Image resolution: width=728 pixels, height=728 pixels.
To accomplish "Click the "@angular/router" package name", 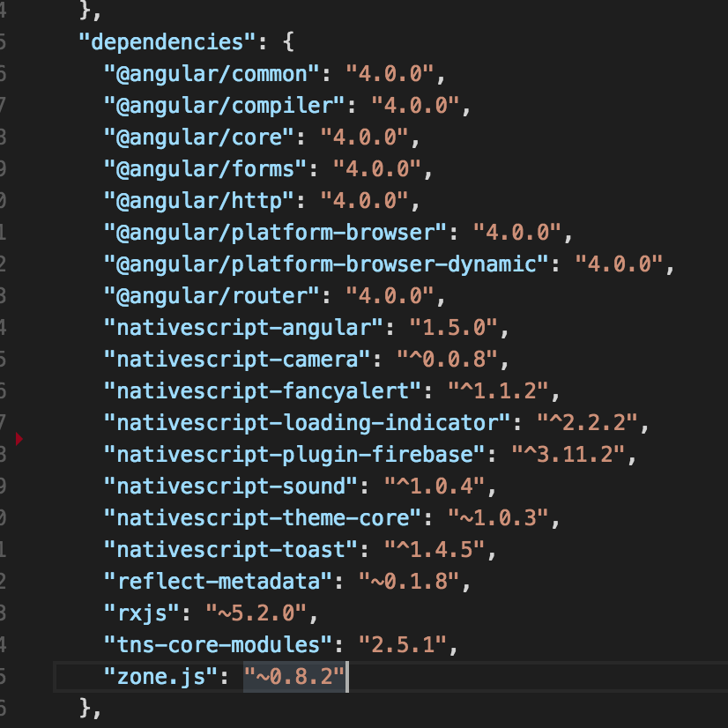I will (211, 295).
